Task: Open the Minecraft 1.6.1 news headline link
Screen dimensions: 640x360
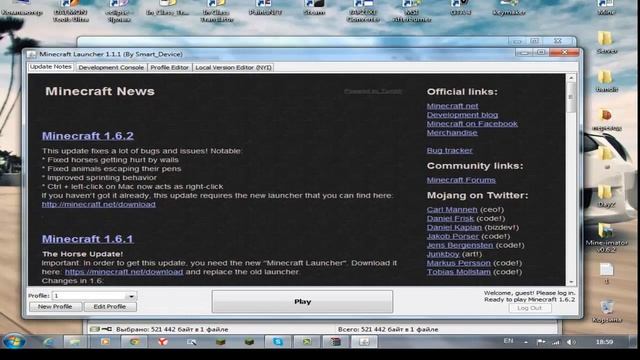Action: point(88,239)
